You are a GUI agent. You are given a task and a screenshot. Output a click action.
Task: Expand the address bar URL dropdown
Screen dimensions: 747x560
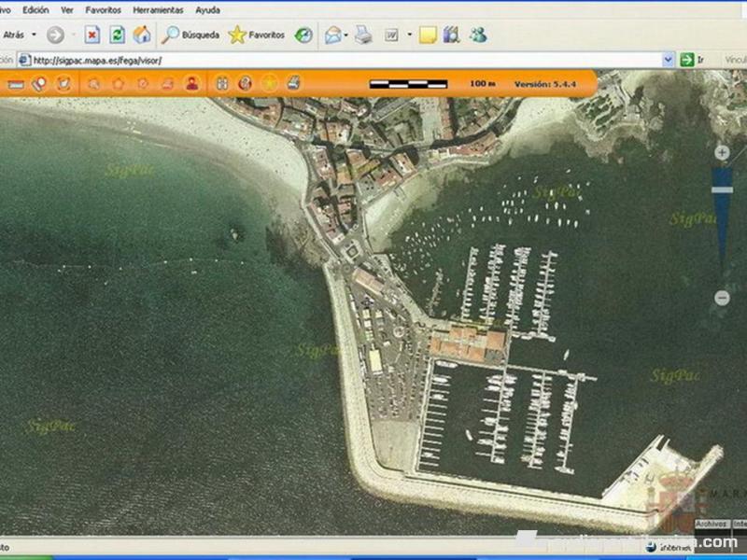[668, 60]
